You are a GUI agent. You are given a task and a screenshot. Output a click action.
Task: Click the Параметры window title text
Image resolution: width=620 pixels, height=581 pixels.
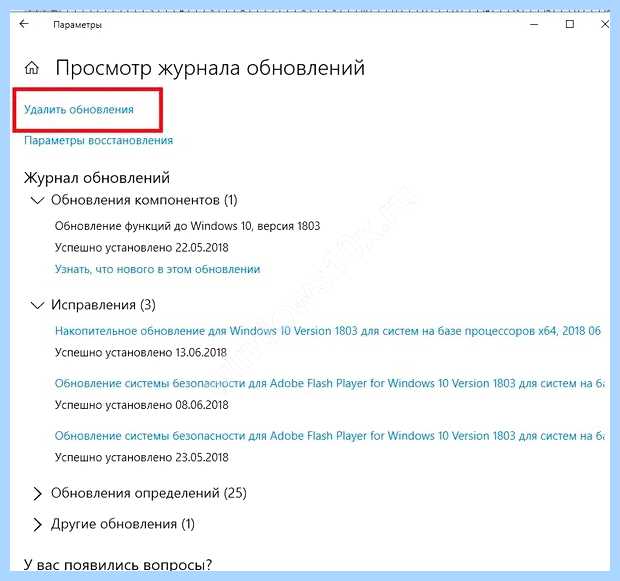[78, 25]
